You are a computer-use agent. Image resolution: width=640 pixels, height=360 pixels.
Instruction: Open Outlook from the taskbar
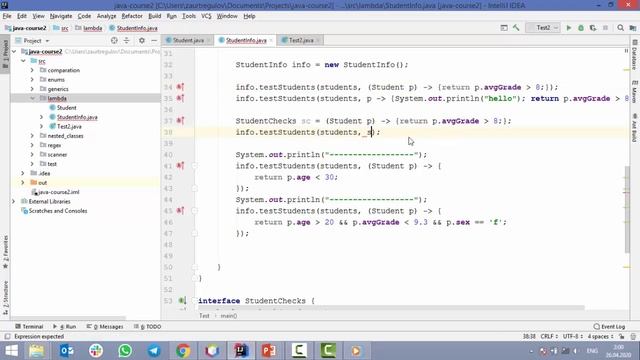[67, 351]
